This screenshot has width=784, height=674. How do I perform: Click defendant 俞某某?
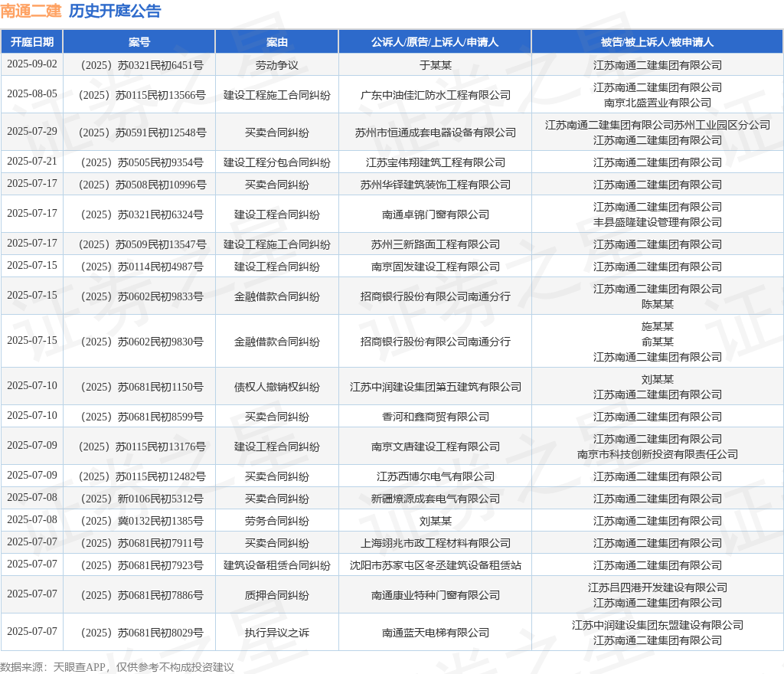click(658, 342)
